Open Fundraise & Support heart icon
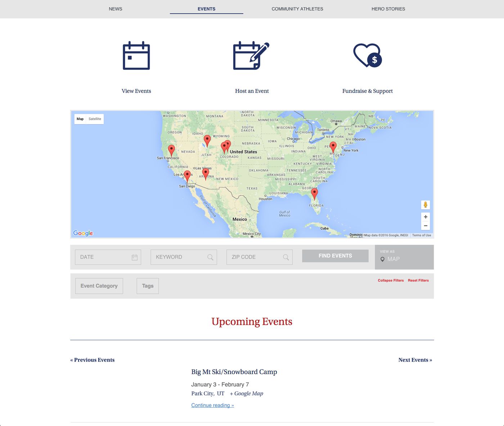Viewport: 504px width, 426px height. click(x=368, y=56)
